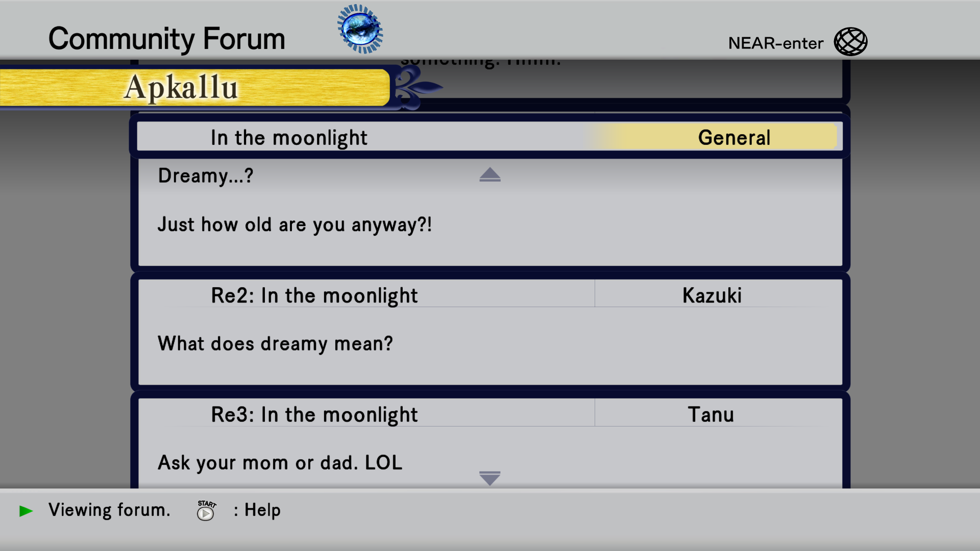Click poster name Kazuki
This screenshot has height=551, width=980.
coord(712,296)
